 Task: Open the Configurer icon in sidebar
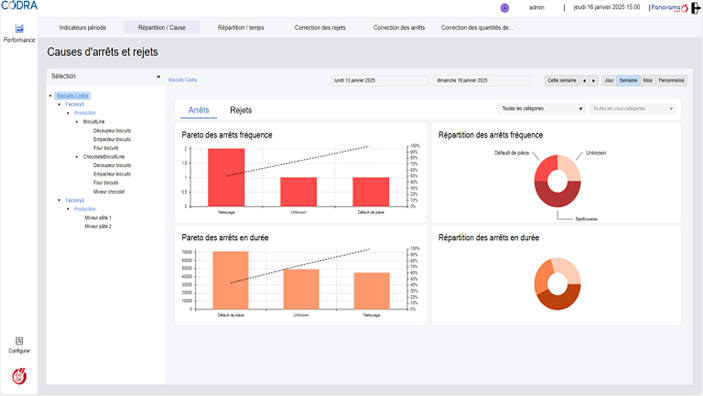pyautogui.click(x=19, y=341)
